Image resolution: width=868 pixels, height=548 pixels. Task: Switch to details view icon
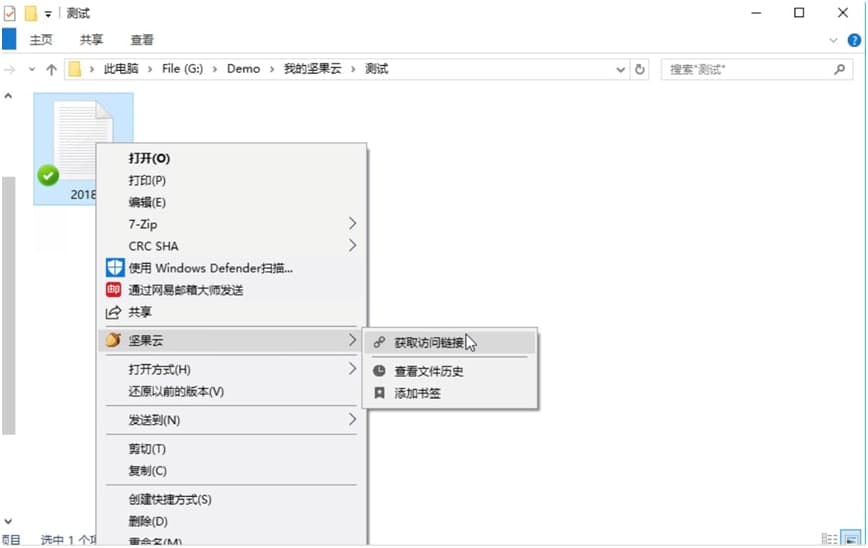click(829, 539)
